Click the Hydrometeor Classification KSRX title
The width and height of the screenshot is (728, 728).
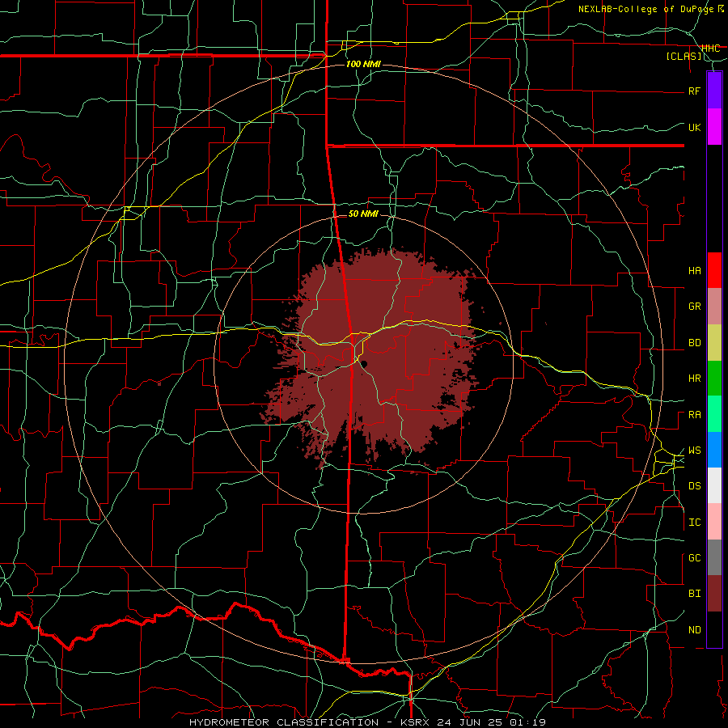367,722
